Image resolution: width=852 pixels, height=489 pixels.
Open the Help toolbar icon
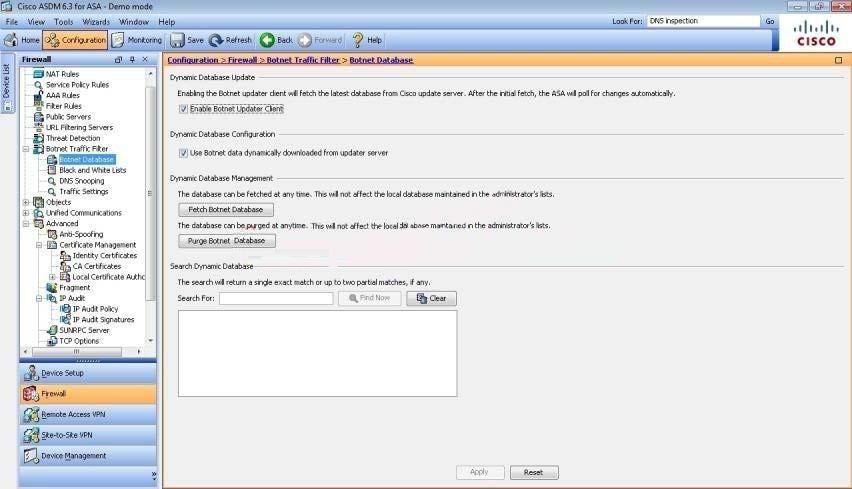point(367,40)
